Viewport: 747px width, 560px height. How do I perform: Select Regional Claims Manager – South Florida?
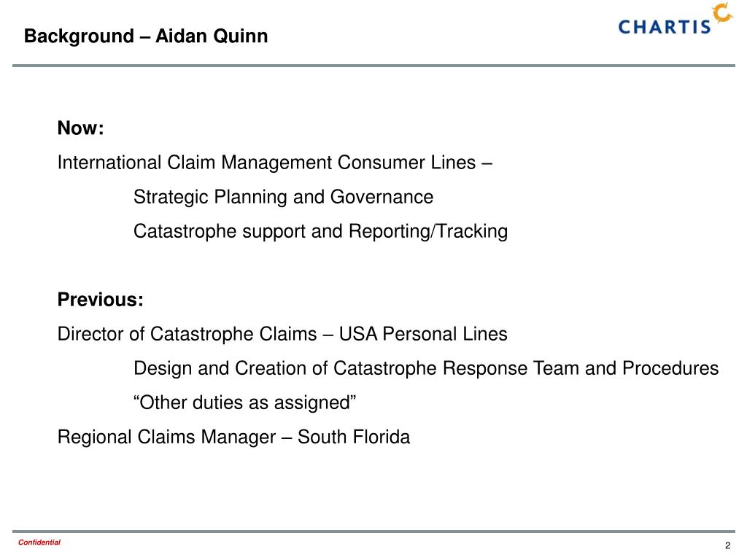tap(234, 437)
